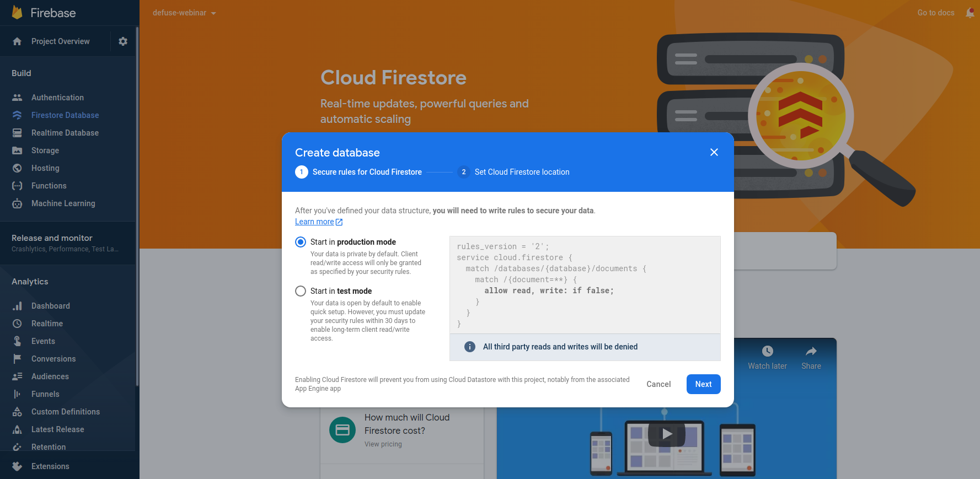The image size is (980, 479).
Task: Open the defuse-webinar project dropdown
Action: 184,13
